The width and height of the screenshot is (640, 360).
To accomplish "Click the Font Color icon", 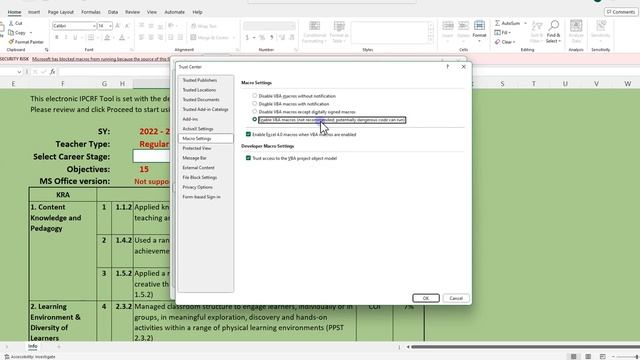I will (122, 38).
